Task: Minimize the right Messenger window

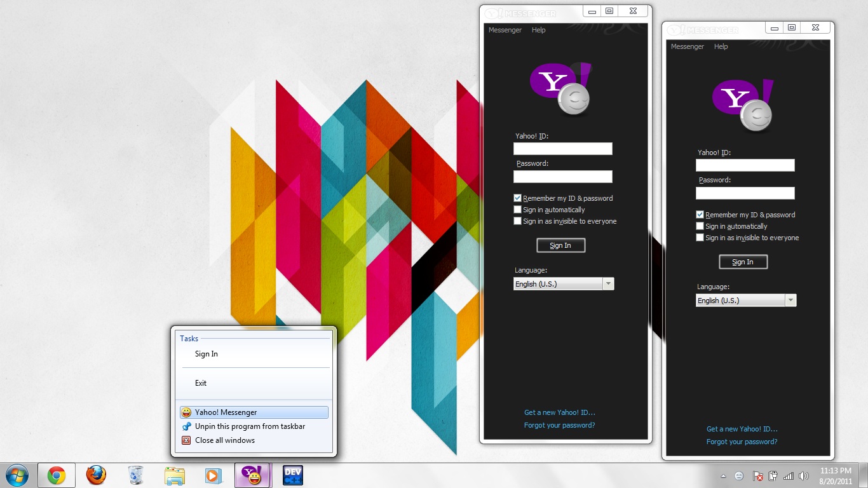Action: pyautogui.click(x=774, y=27)
